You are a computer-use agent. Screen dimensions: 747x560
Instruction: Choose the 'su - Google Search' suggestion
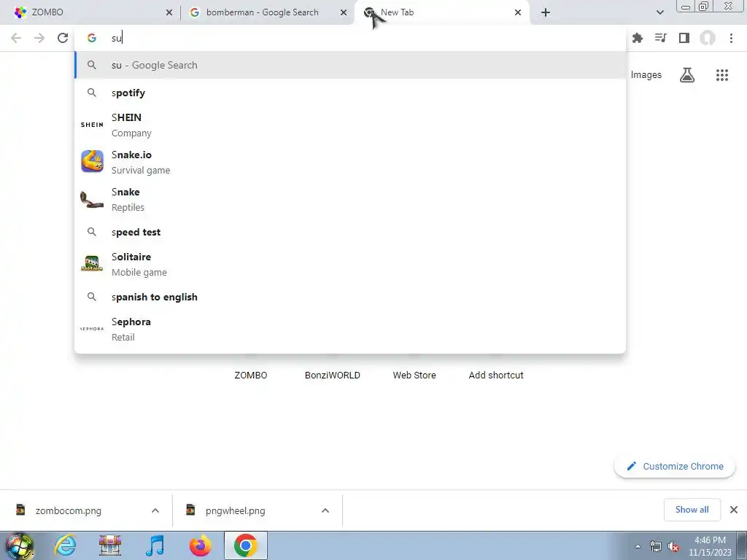350,65
